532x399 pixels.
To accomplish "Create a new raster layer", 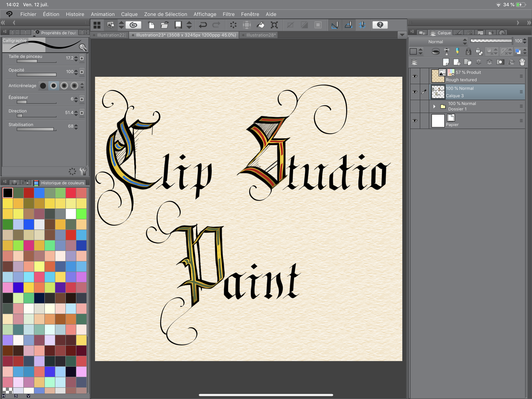I will (x=446, y=62).
